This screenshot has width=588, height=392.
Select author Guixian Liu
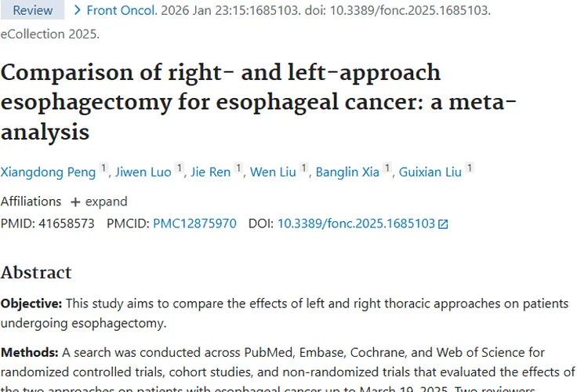[430, 172]
